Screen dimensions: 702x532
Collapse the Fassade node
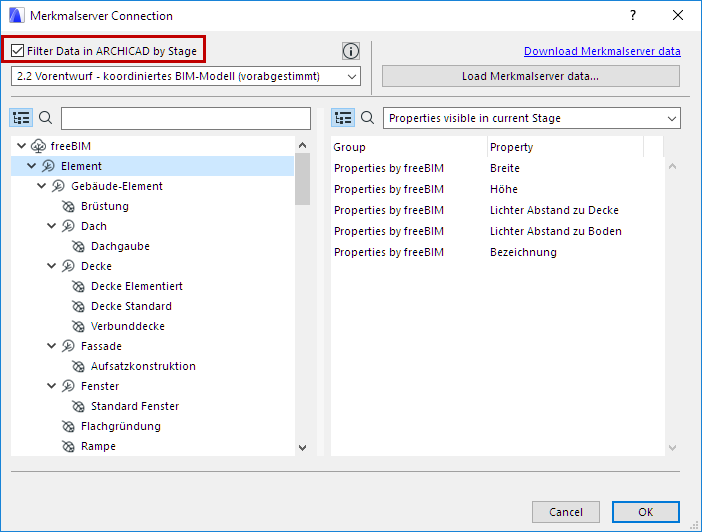(x=51, y=346)
